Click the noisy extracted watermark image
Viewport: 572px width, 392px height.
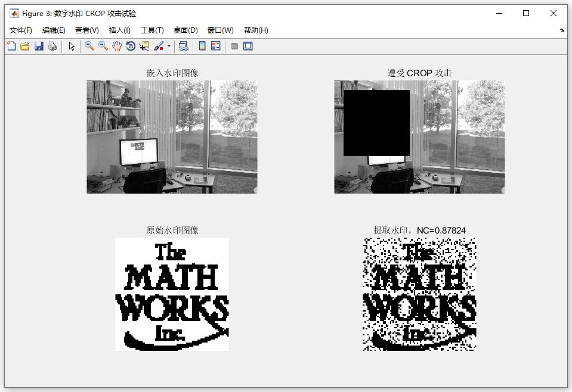point(419,294)
